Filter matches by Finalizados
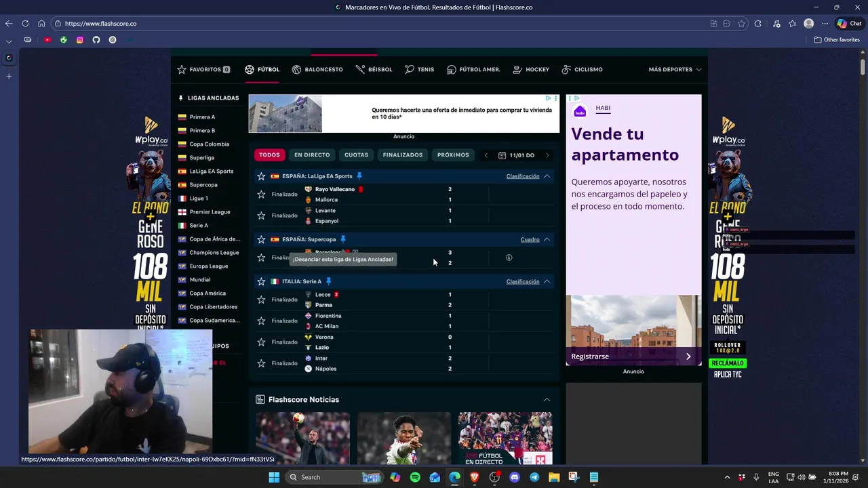Viewport: 868px width, 488px height. (402, 155)
